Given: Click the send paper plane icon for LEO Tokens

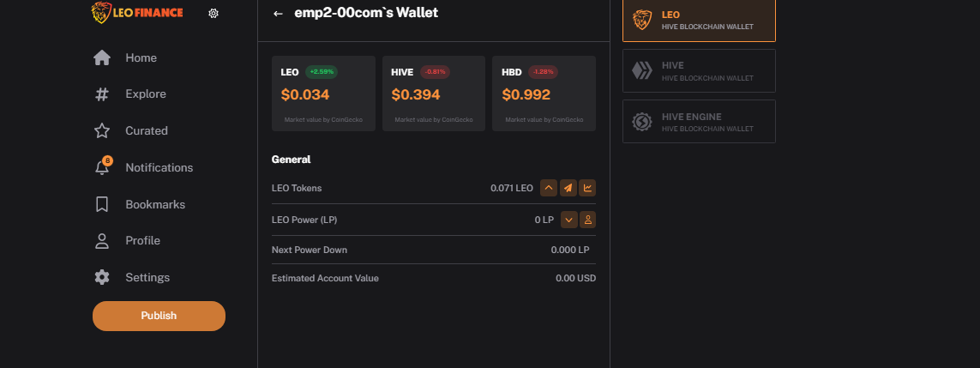Looking at the screenshot, I should click(x=568, y=188).
